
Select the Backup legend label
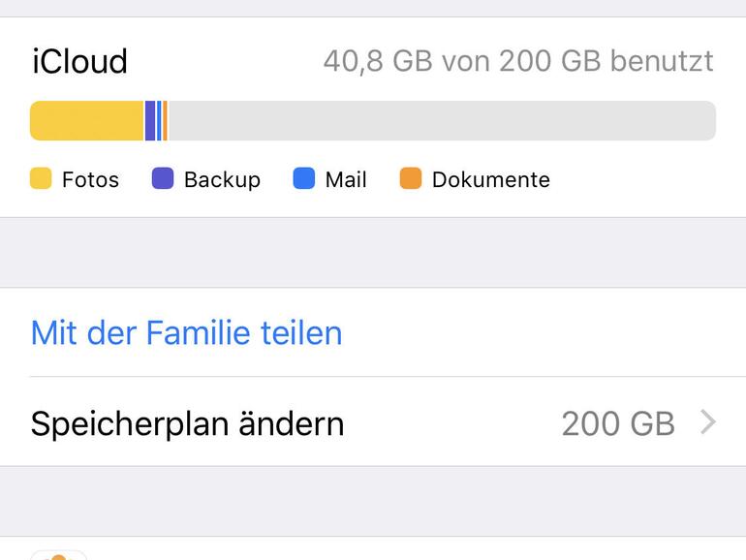[x=222, y=180]
